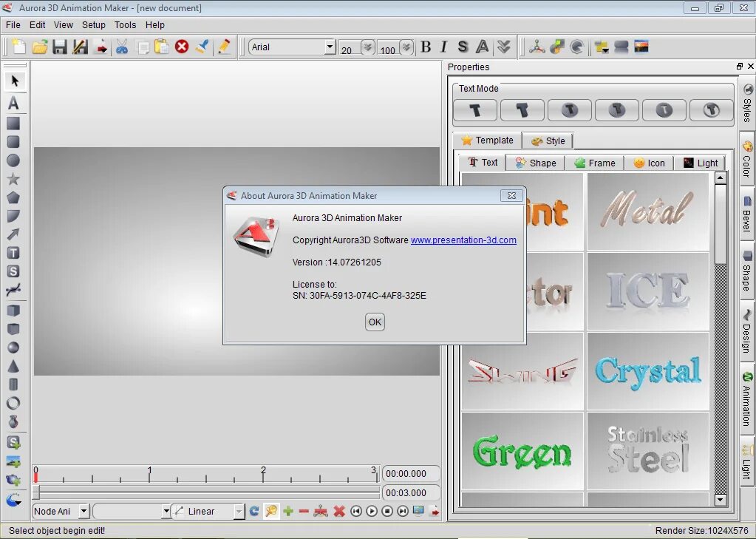The height and width of the screenshot is (539, 756).
Task: Open the www.presentation-3d.com link
Action: coord(463,240)
